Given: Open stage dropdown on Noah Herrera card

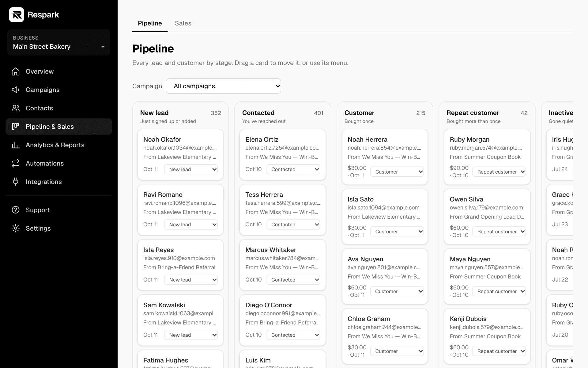Looking at the screenshot, I should coord(397,172).
